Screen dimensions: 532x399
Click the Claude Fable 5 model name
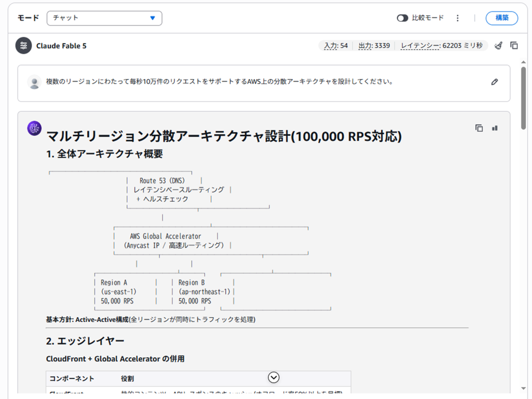tap(61, 46)
